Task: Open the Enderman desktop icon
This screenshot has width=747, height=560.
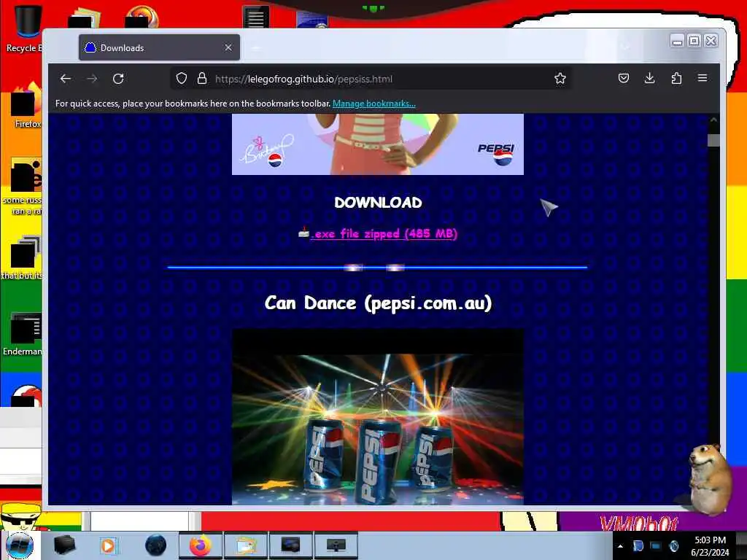Action: [x=23, y=333]
